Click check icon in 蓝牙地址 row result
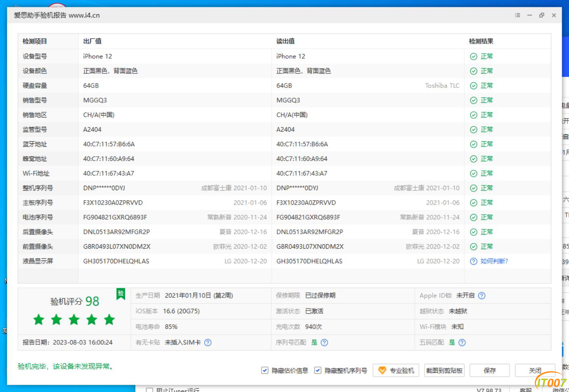 click(x=474, y=144)
